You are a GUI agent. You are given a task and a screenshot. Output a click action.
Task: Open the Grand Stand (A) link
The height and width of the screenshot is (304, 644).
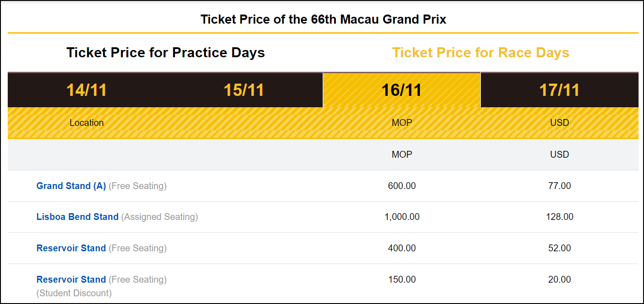click(71, 186)
